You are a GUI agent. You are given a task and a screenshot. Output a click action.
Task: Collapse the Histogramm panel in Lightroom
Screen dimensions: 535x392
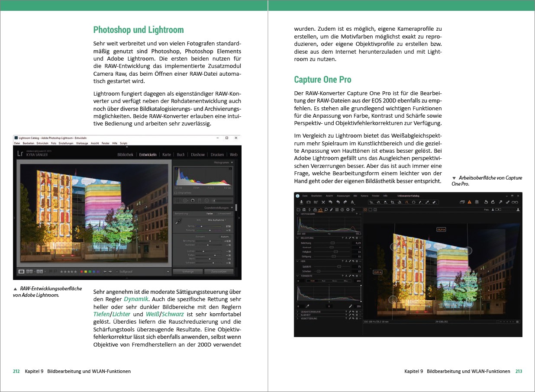232,163
